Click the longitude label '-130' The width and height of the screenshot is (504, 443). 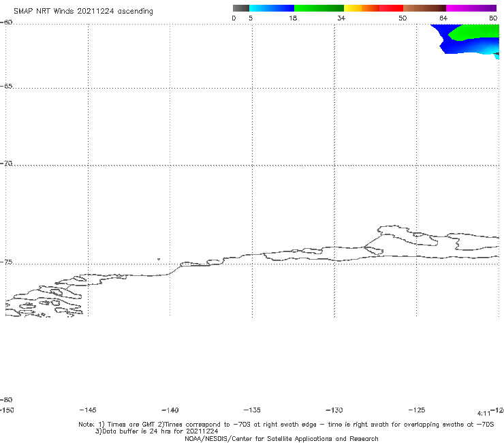pos(334,410)
